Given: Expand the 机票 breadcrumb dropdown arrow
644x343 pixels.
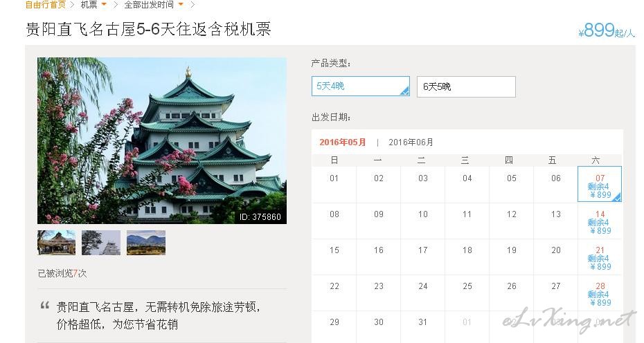Looking at the screenshot, I should 104,5.
